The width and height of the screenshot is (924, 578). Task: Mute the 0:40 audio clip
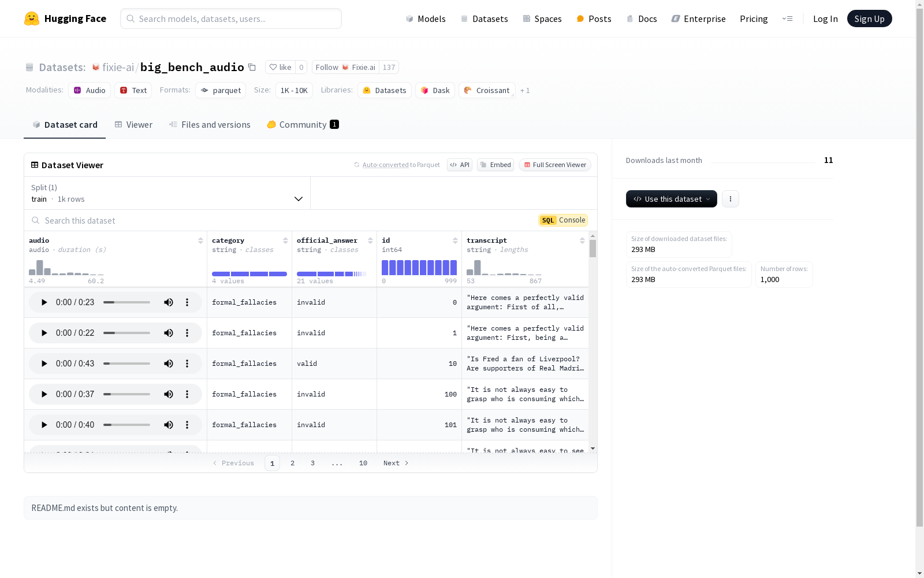pos(169,425)
